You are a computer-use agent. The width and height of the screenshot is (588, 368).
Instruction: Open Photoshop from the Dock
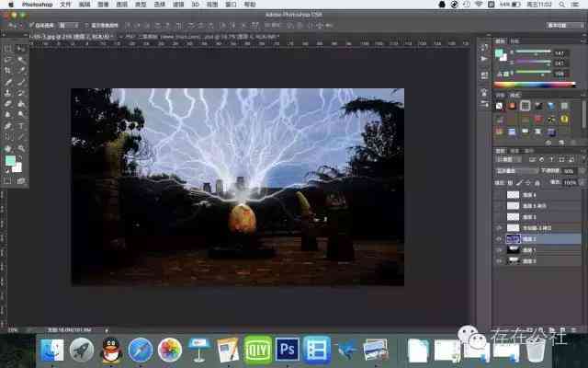coord(288,350)
